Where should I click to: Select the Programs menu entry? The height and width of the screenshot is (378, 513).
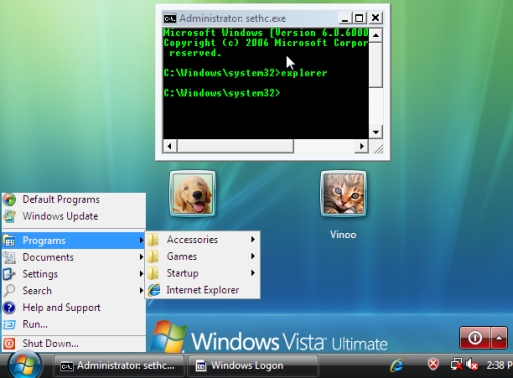pyautogui.click(x=73, y=240)
